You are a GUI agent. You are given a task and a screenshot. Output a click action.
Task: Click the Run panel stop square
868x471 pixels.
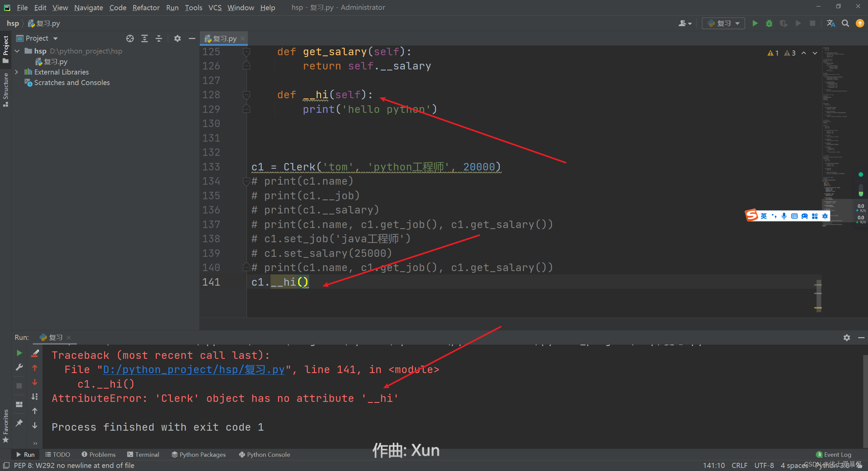pos(19,386)
